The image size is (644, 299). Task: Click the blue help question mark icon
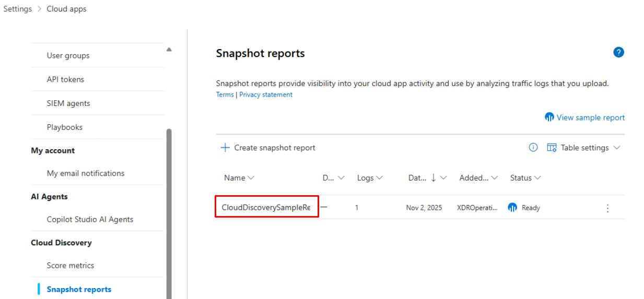point(619,53)
